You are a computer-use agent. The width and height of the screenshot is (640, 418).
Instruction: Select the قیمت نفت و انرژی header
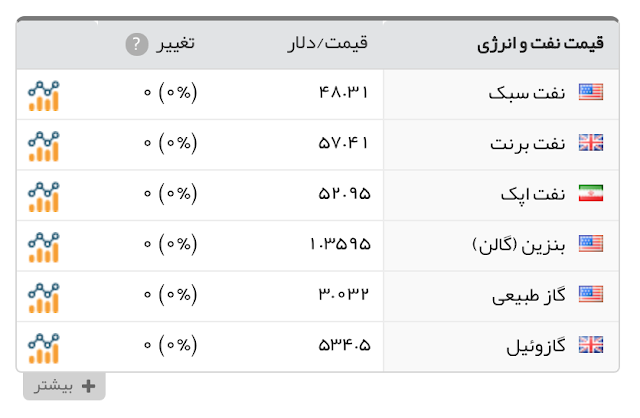540,44
